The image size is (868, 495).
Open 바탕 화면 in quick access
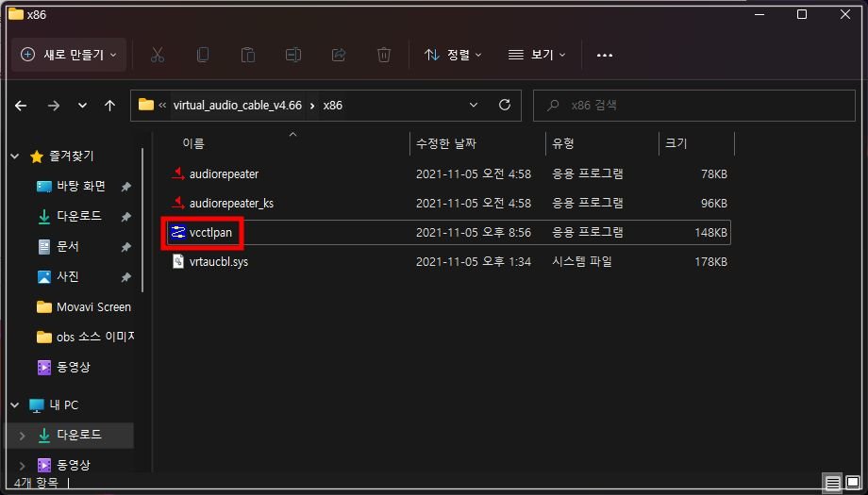81,186
